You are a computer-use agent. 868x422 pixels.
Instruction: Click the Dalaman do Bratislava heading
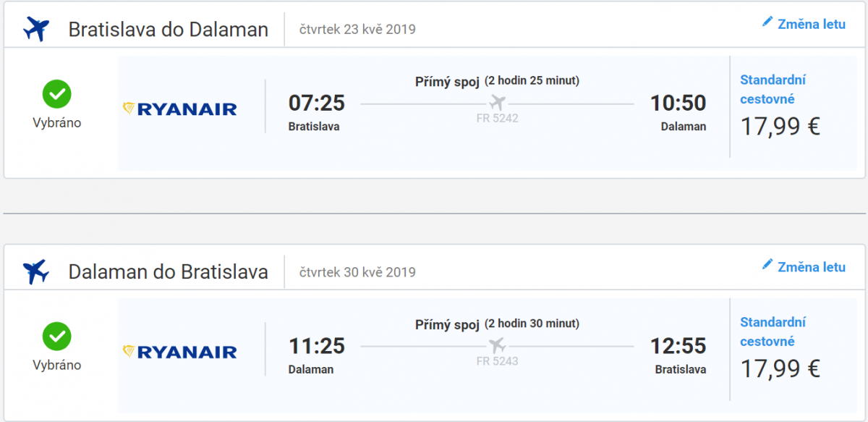(x=168, y=272)
